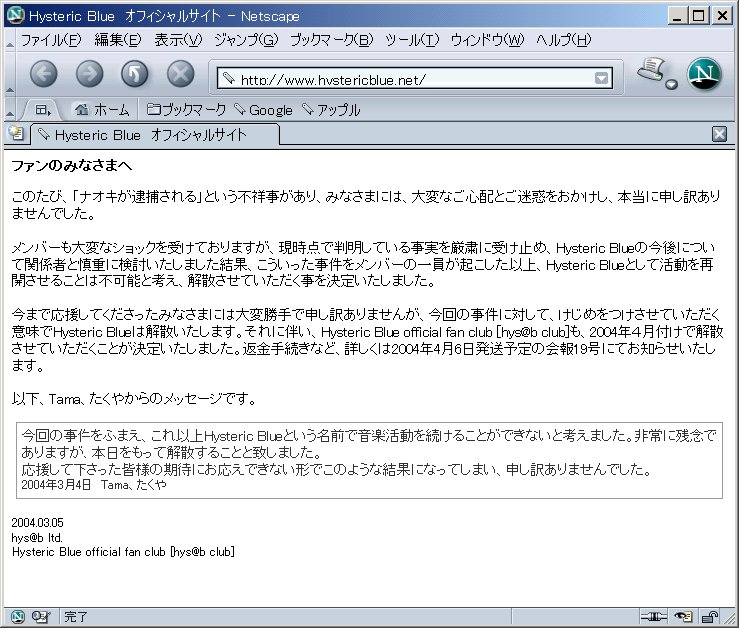739x628 pixels.
Task: Click the sidebar tab icon on personal toolbar
Action: (42, 110)
